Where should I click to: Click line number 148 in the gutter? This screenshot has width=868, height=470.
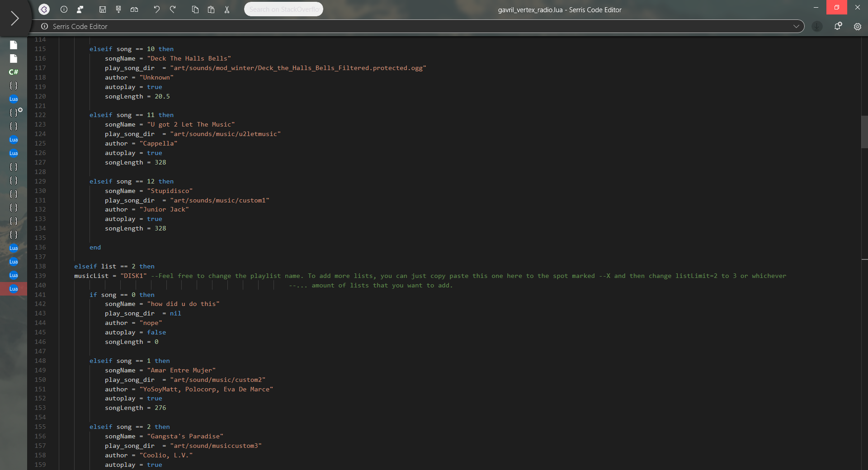pos(40,361)
